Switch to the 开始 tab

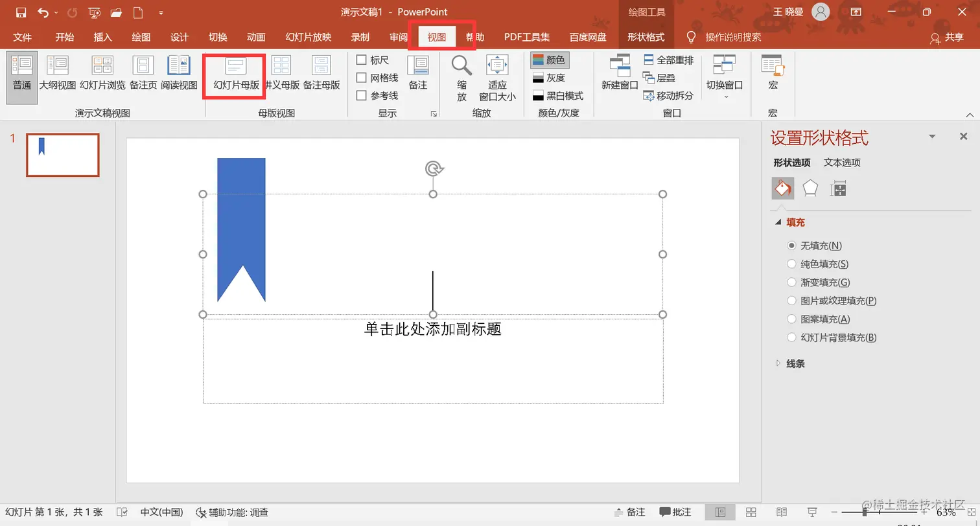click(64, 37)
